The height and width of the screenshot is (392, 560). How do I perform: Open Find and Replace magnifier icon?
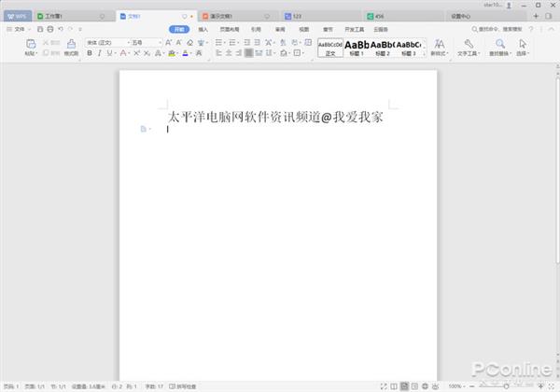click(x=500, y=44)
